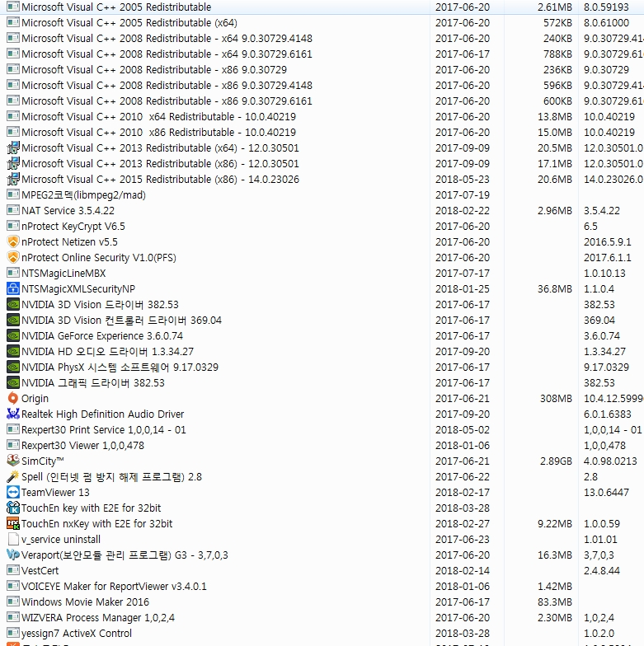Click the Visual C++ 2015 (x86) installer icon

13,180
